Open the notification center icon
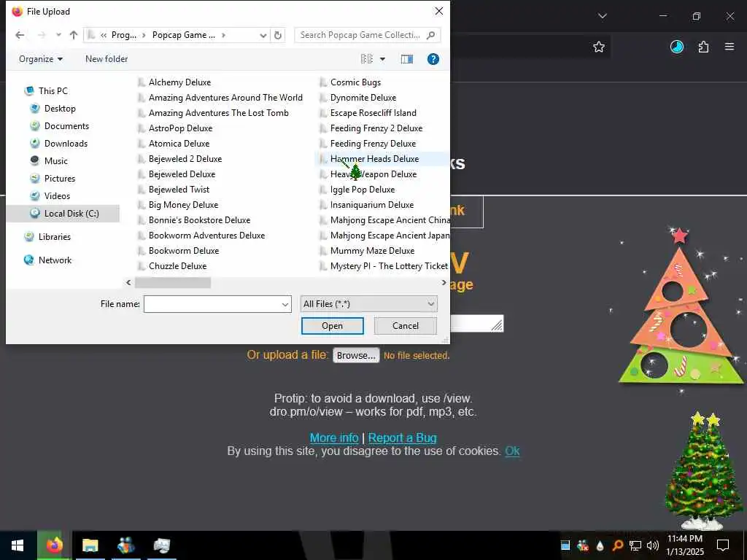This screenshot has height=560, width=747. pyautogui.click(x=723, y=545)
